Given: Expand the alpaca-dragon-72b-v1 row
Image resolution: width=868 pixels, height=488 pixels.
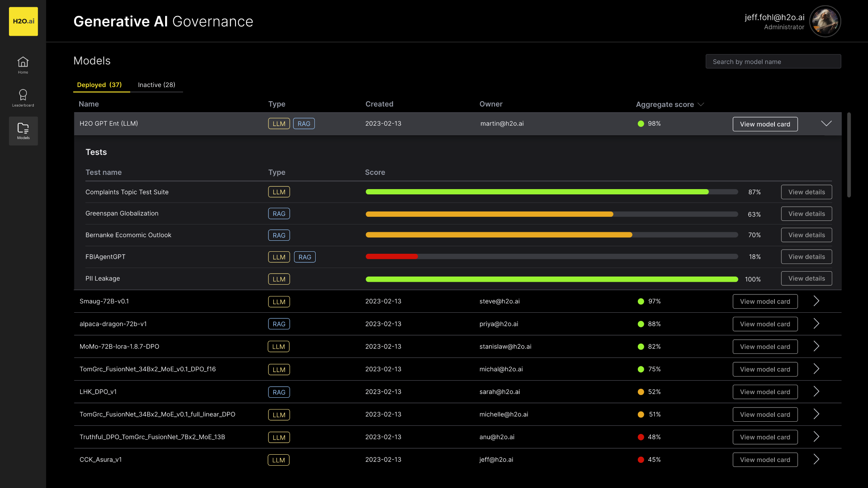Looking at the screenshot, I should click(816, 324).
